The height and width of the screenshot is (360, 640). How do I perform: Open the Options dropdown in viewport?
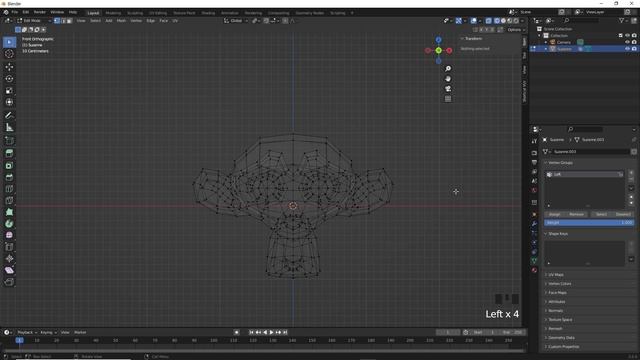click(x=516, y=29)
